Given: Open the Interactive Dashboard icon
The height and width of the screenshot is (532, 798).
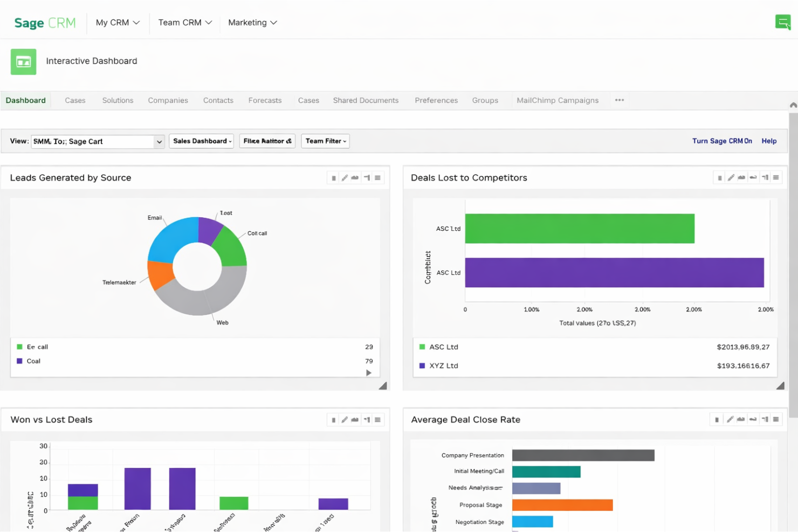Looking at the screenshot, I should pos(23,61).
